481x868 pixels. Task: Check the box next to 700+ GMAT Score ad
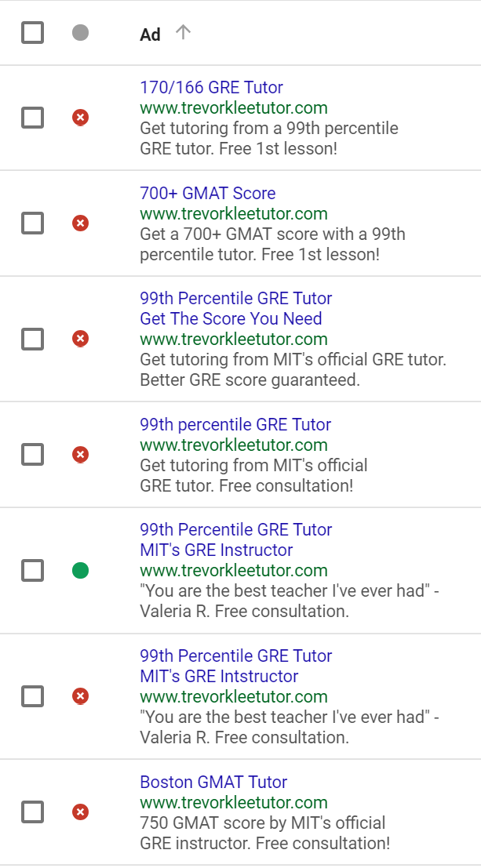pos(33,223)
